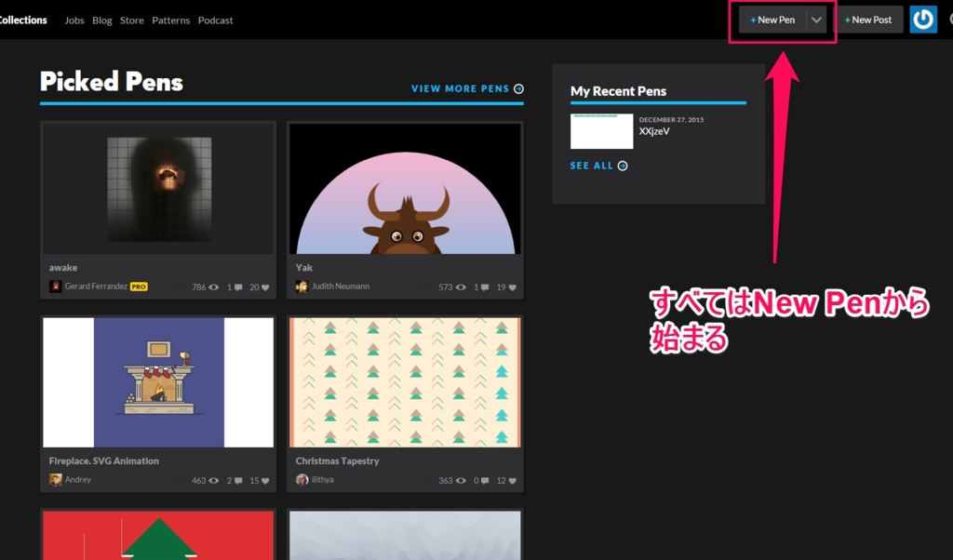Open the Blog nav link
Image resolution: width=953 pixels, height=560 pixels.
pos(102,20)
